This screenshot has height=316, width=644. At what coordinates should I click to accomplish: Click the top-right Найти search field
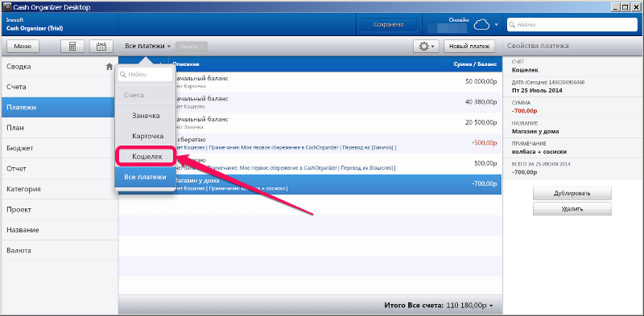[x=572, y=25]
